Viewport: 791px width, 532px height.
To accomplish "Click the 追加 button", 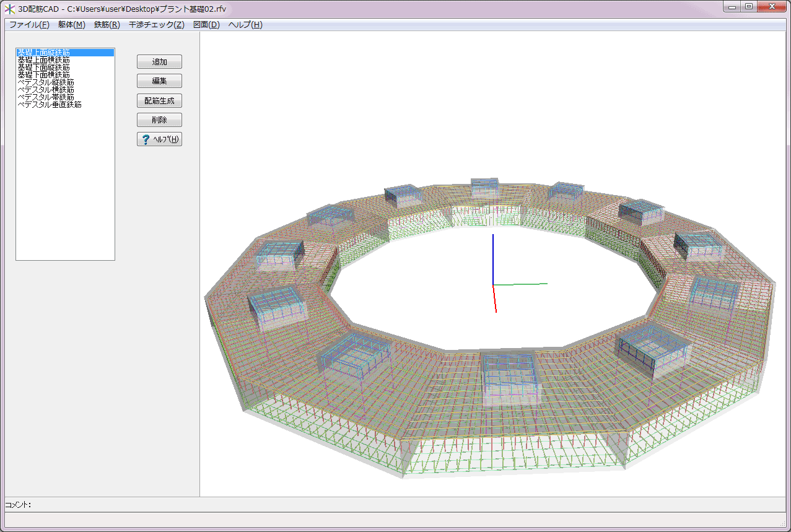I will (x=159, y=62).
